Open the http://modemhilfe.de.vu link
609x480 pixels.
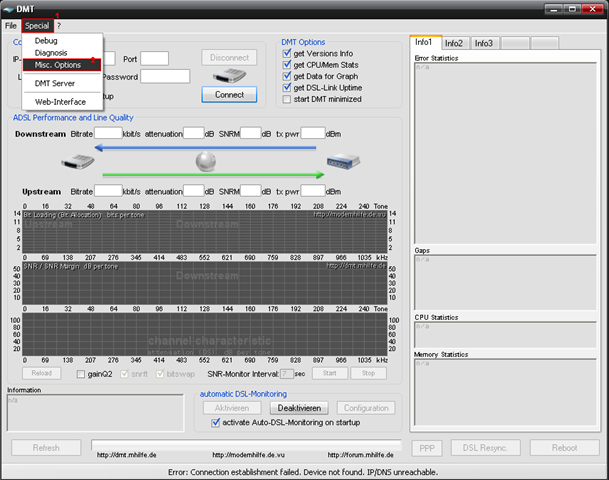pyautogui.click(x=249, y=455)
